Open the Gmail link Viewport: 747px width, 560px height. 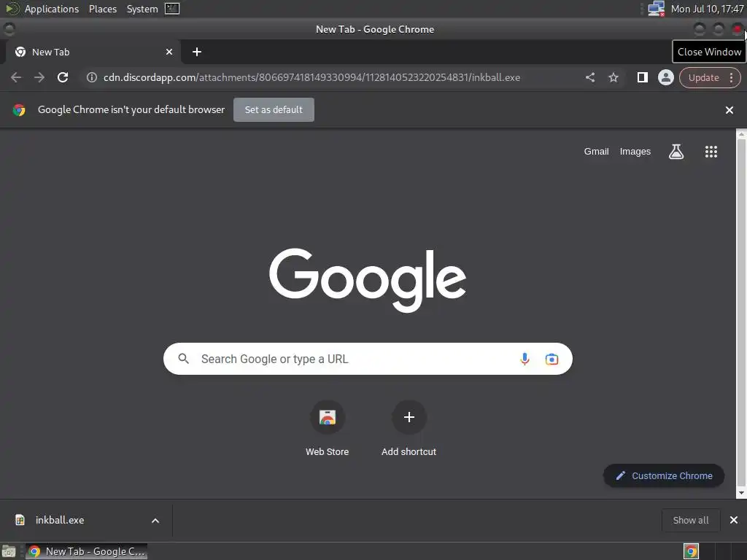596,152
